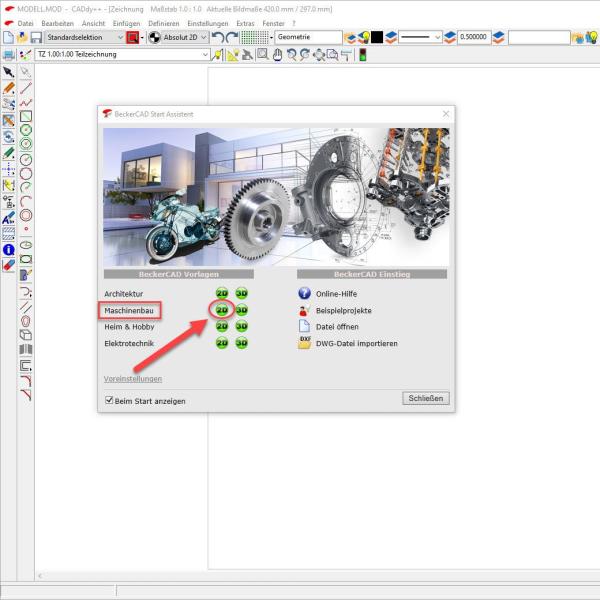Toggle the lightbulb icon at far right
This screenshot has height=600, width=600.
pos(592,38)
